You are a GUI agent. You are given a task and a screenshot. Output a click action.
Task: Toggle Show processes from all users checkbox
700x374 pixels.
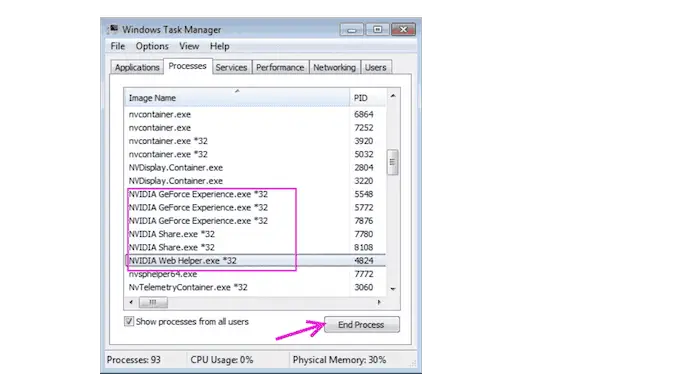(129, 321)
